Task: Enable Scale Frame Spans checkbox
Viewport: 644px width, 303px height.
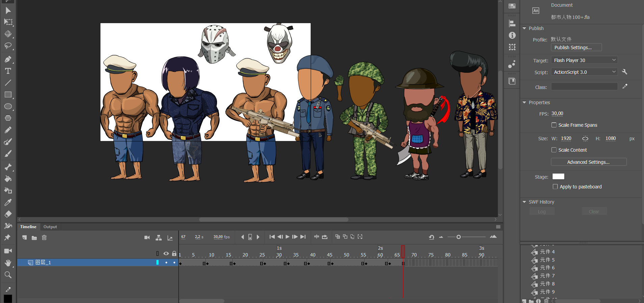Action: (554, 125)
